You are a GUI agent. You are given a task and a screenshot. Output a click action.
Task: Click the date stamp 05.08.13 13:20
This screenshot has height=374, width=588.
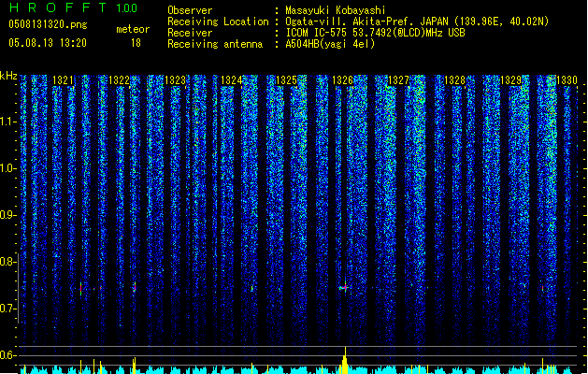click(48, 43)
